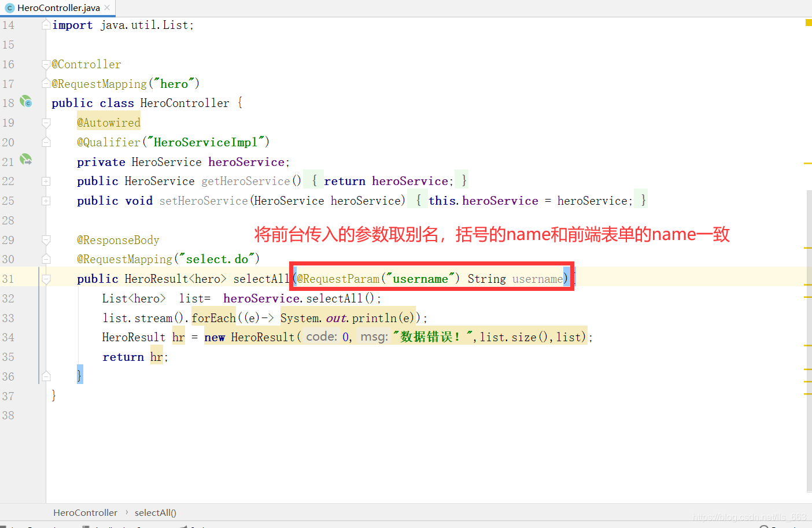Switch to the HeroController.java tab
Screen dimensions: 812x528
click(x=58, y=8)
